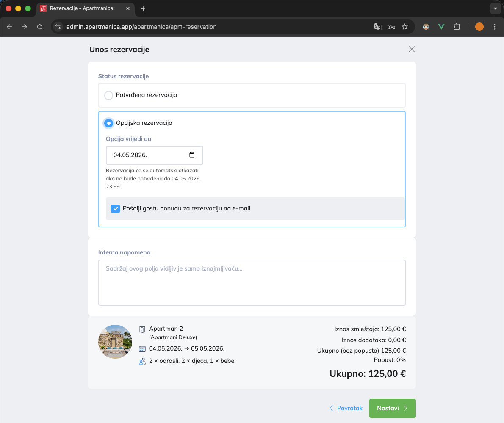Viewport: 504px width, 423px height.
Task: Continue with the green Nastavi button
Action: tap(393, 408)
